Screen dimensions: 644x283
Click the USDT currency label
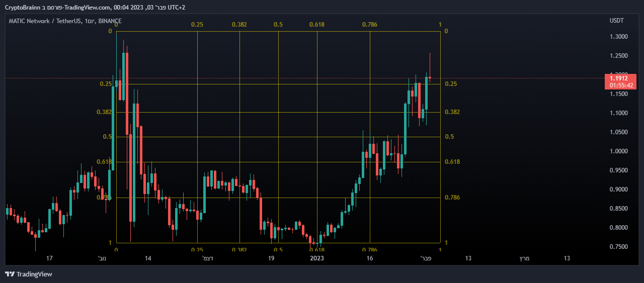pyautogui.click(x=616, y=21)
